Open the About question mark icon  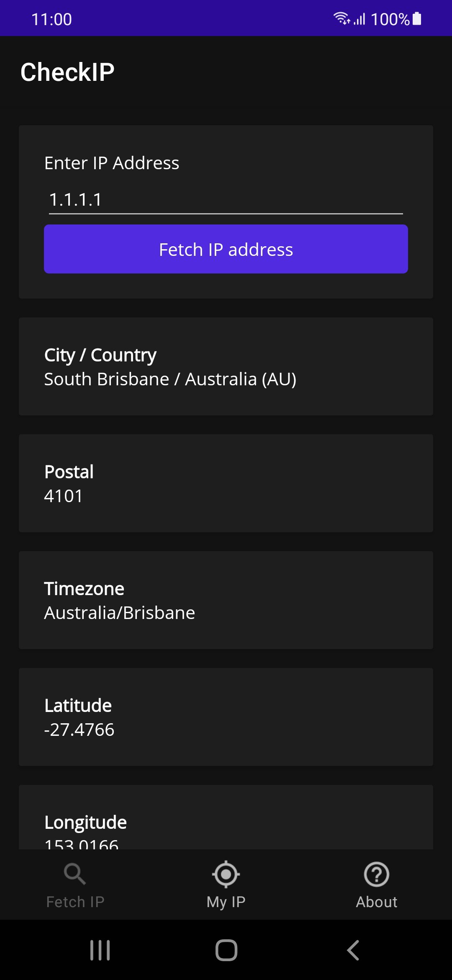point(377,874)
